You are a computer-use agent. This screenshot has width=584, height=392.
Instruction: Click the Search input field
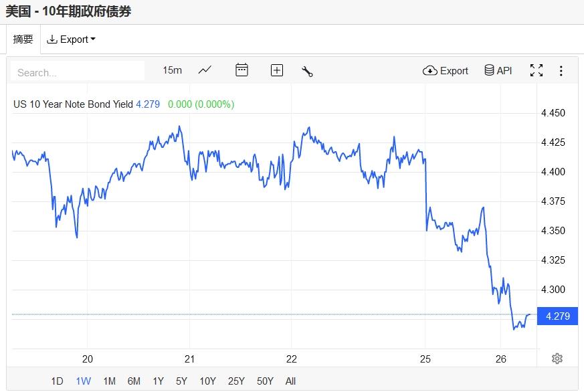click(78, 72)
